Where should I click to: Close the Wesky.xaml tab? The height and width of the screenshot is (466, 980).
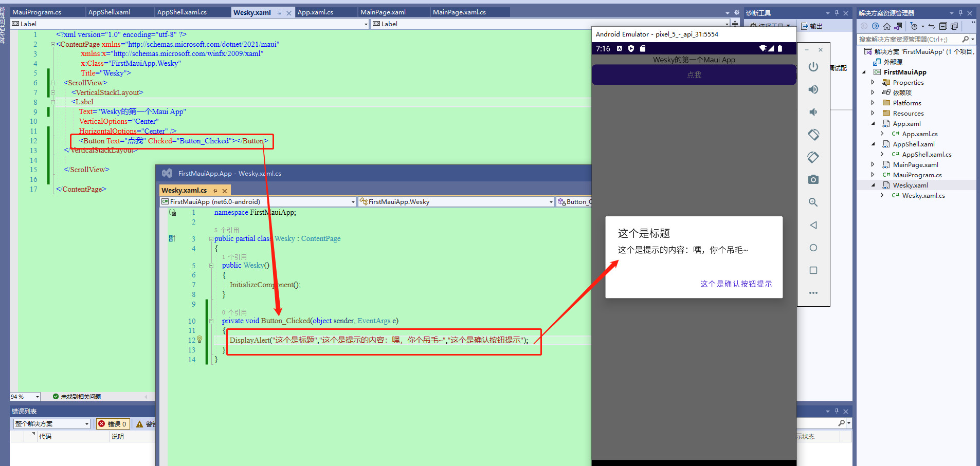[x=289, y=13]
